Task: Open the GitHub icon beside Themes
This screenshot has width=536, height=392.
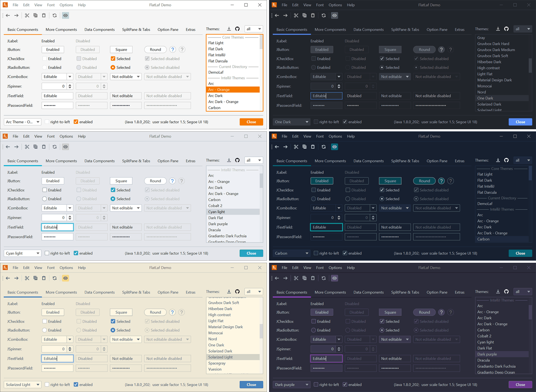Action: (x=238, y=29)
